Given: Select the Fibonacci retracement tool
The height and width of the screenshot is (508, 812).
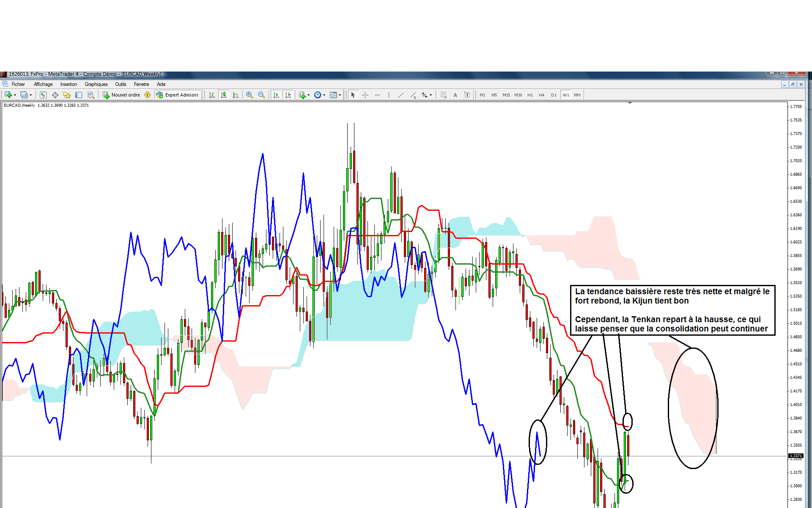Looking at the screenshot, I should point(443,95).
